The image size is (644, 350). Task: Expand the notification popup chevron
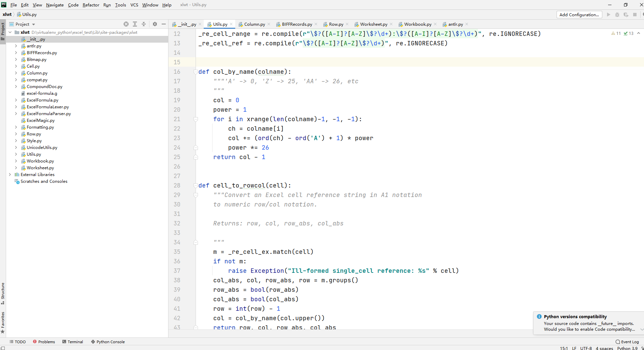click(x=641, y=329)
